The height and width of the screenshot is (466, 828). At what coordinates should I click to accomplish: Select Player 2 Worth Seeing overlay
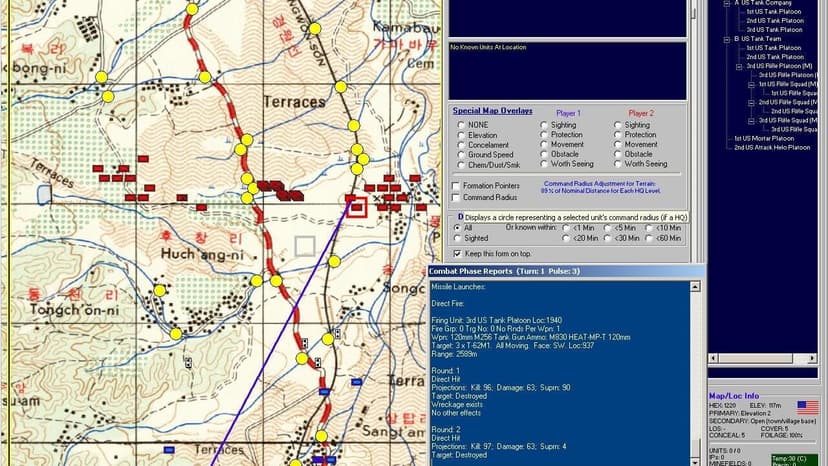pos(617,164)
